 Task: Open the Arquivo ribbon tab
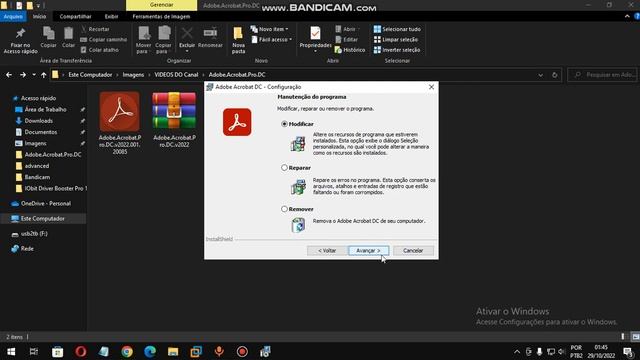coord(13,16)
